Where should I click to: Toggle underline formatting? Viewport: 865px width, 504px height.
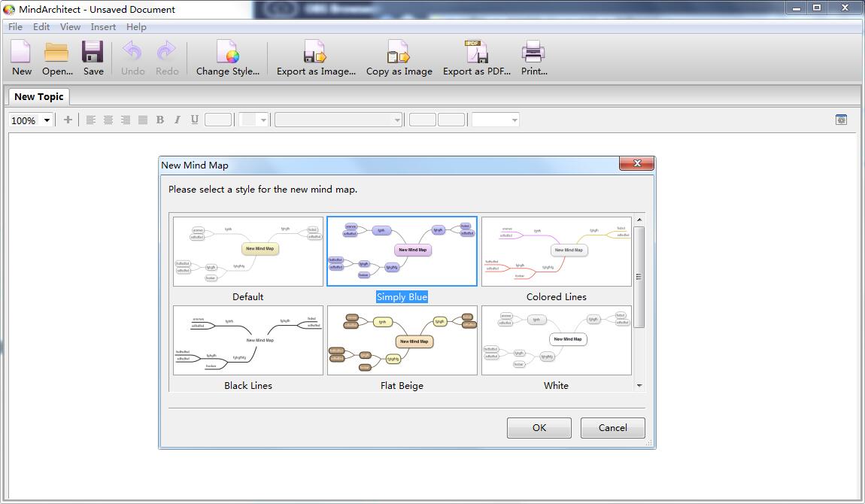tap(194, 120)
